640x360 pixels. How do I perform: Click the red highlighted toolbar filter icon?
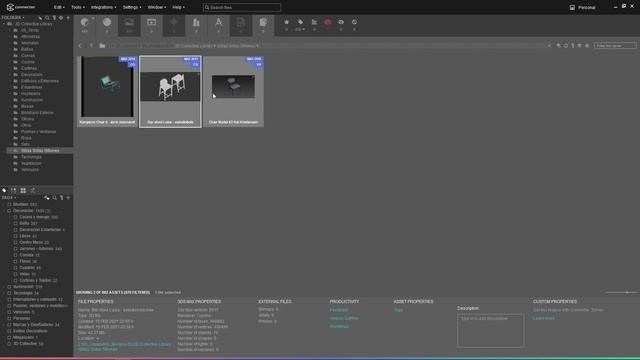pyautogui.click(x=327, y=22)
